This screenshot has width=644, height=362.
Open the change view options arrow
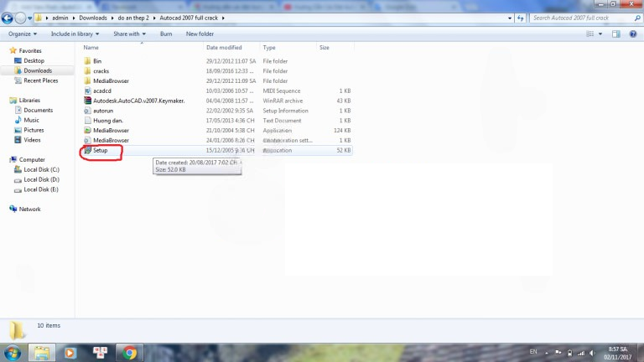pos(600,34)
